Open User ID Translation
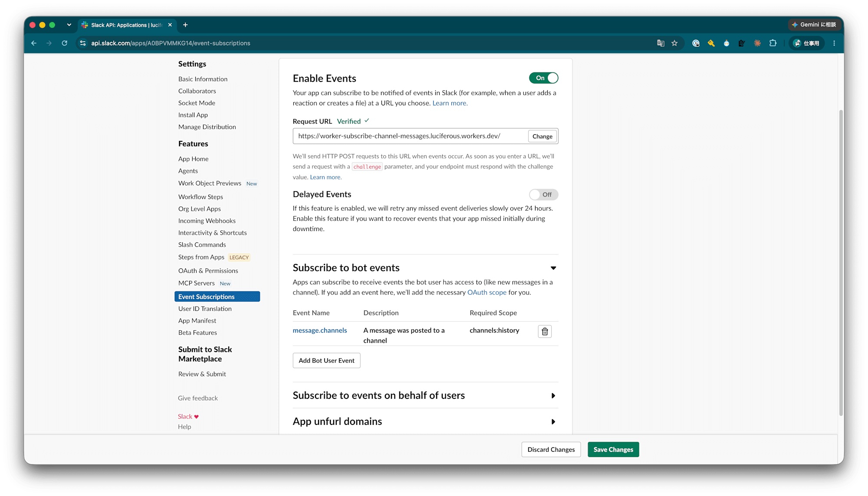The image size is (868, 496). 205,309
